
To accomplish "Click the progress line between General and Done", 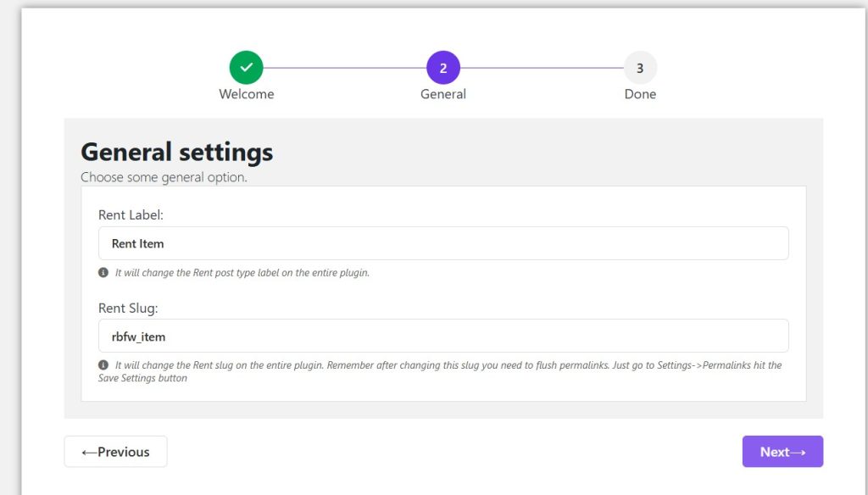I will click(542, 68).
